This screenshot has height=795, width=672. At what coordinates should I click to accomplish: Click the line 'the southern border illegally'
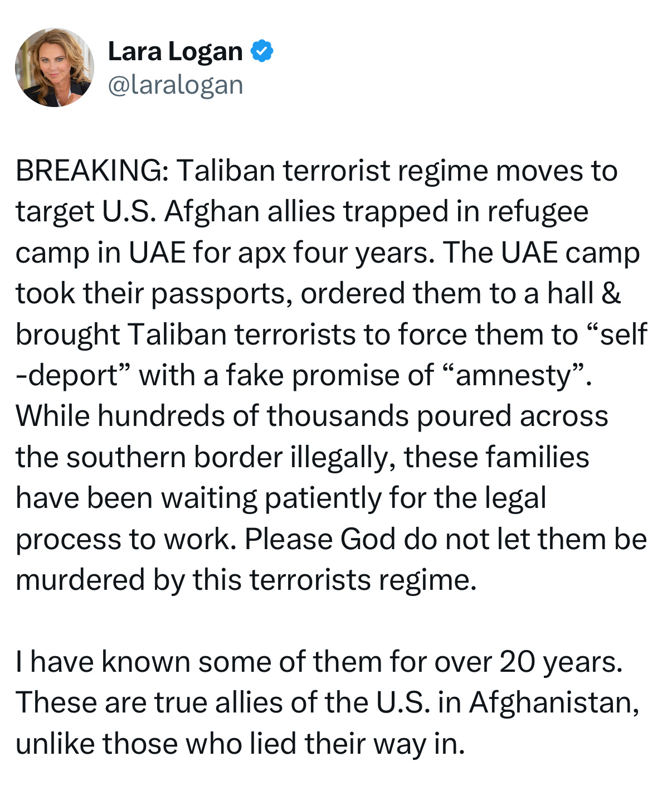point(303,457)
